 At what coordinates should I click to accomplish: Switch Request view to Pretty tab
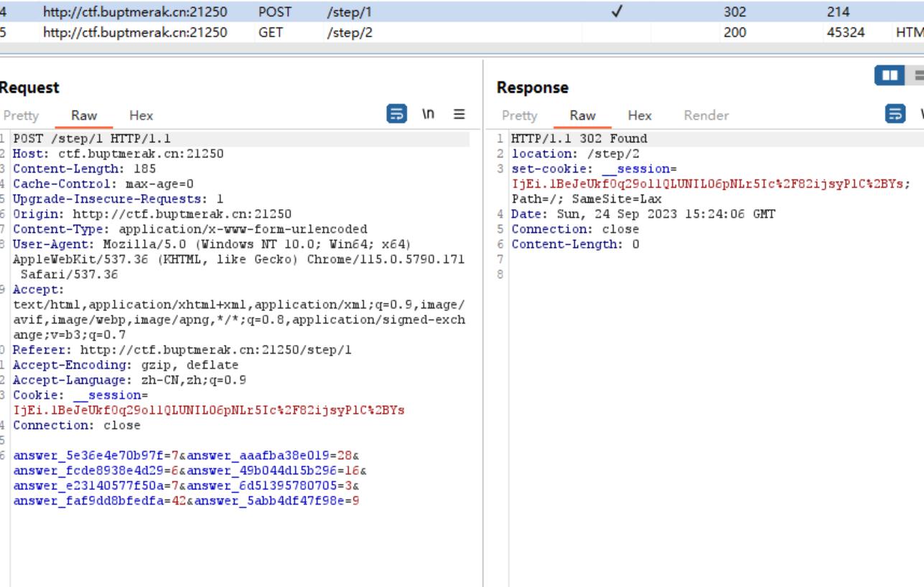pos(20,115)
